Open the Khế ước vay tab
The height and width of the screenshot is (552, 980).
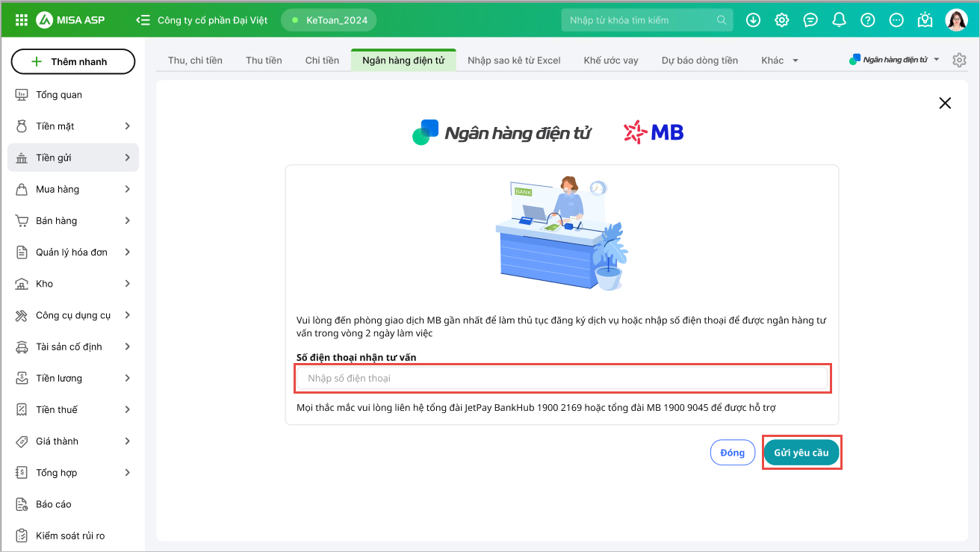(x=611, y=61)
